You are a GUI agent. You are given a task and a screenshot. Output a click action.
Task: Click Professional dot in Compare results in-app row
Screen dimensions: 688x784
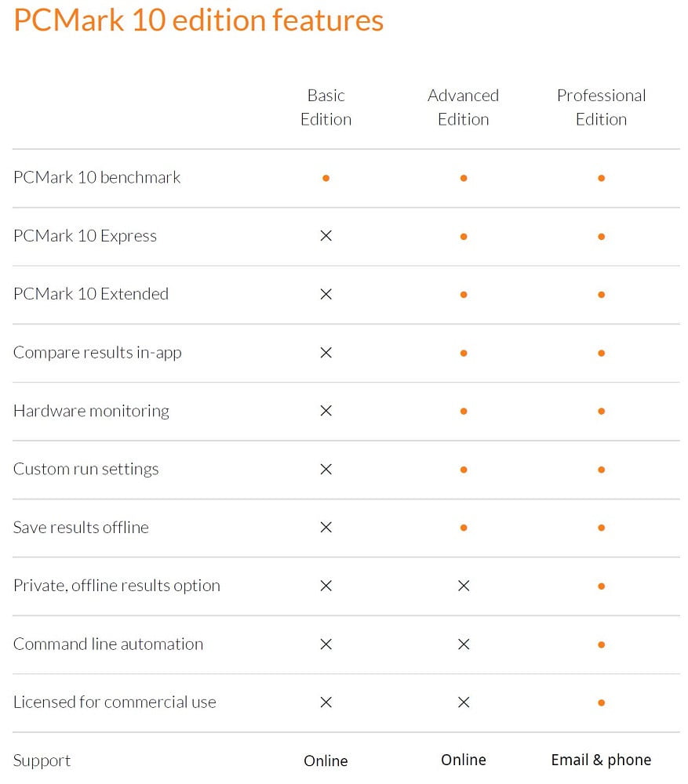(x=601, y=353)
